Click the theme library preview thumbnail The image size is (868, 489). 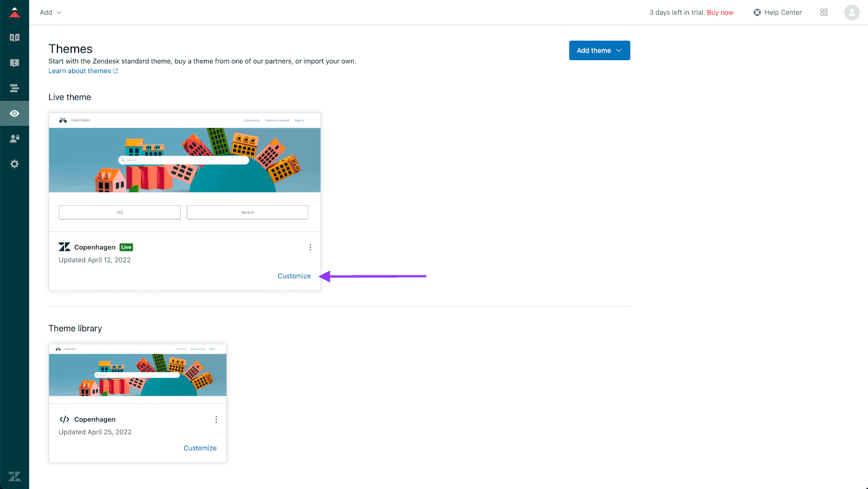[138, 374]
